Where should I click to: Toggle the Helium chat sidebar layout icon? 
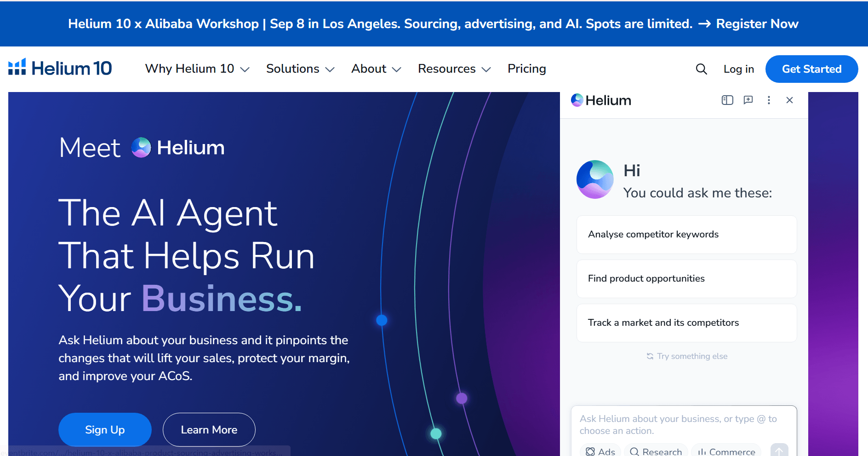point(727,100)
